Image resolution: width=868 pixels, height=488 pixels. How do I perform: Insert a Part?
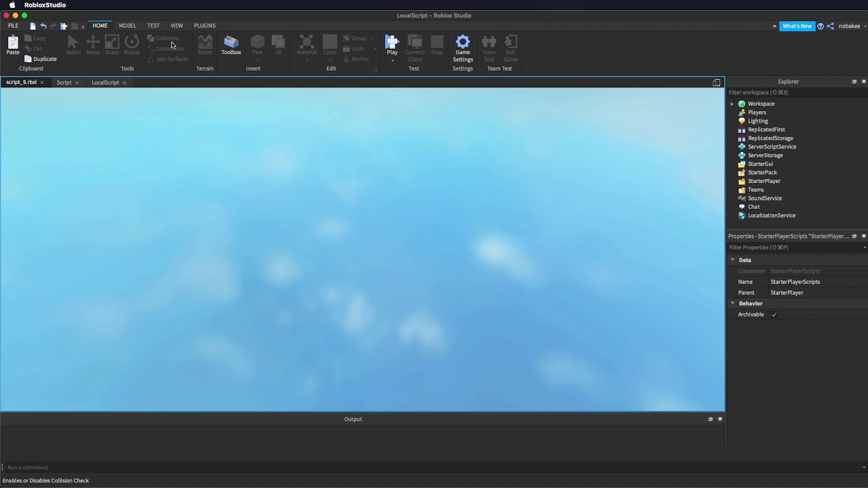[257, 45]
